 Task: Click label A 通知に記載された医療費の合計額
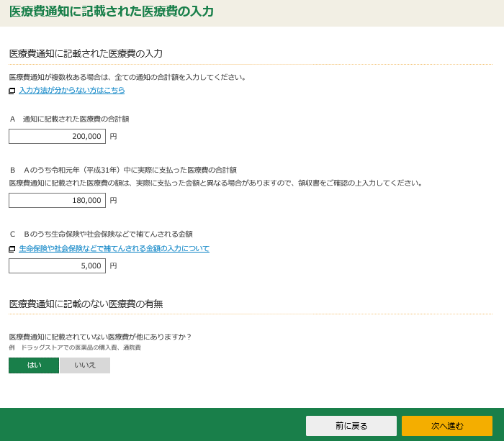click(x=69, y=119)
